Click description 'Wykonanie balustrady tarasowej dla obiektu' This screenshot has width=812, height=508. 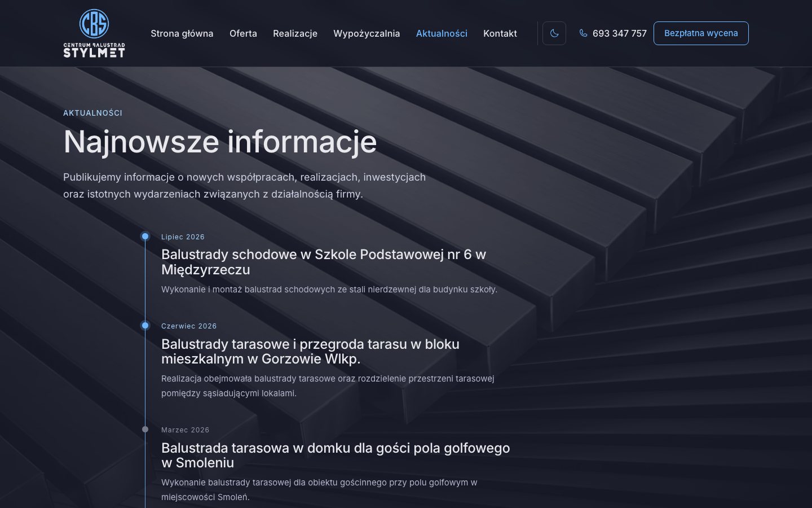click(x=319, y=490)
